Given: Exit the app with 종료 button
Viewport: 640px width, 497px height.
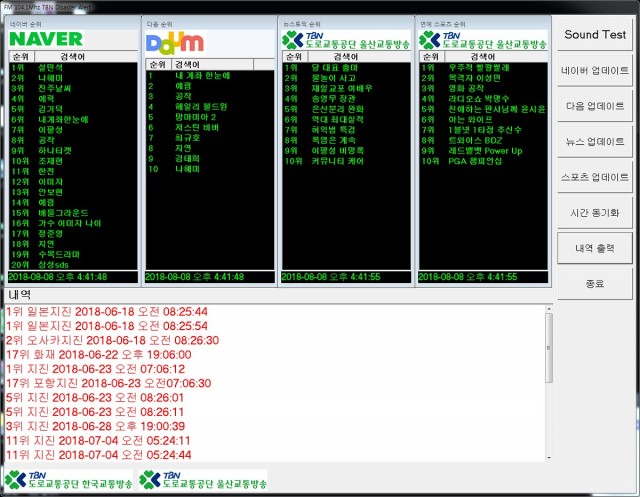Looking at the screenshot, I should pos(595,283).
